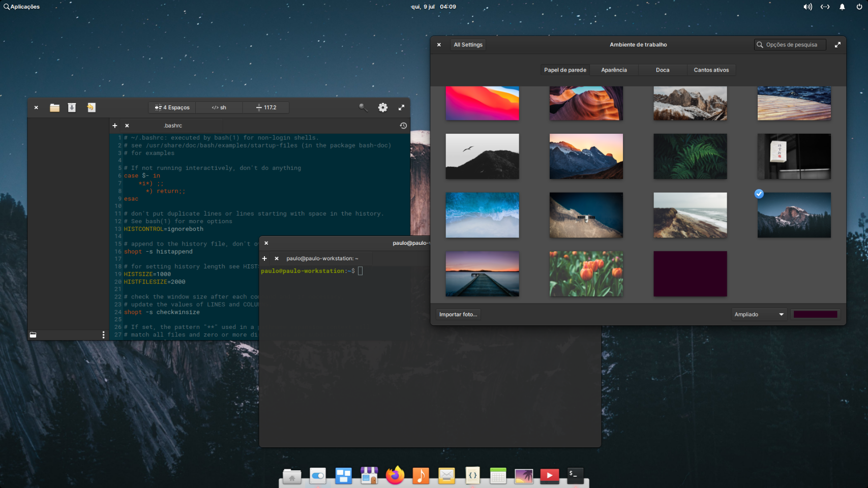This screenshot has height=488, width=868.
Task: Open a file with the folder icon in Code
Action: [54, 107]
